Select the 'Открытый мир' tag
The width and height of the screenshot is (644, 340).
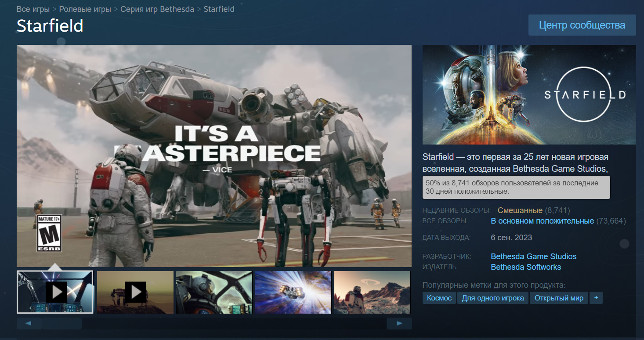(559, 298)
